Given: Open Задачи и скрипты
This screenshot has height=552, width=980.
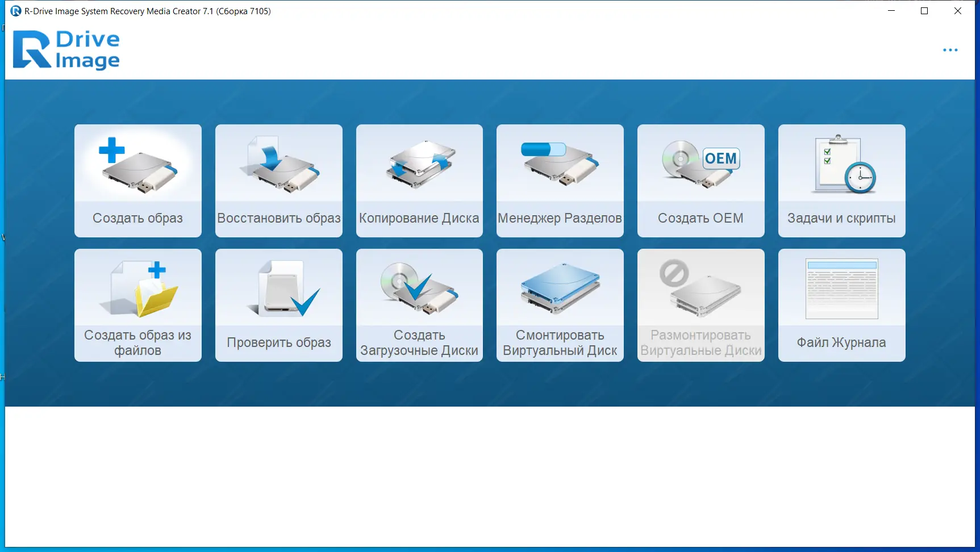Looking at the screenshot, I should 841,181.
